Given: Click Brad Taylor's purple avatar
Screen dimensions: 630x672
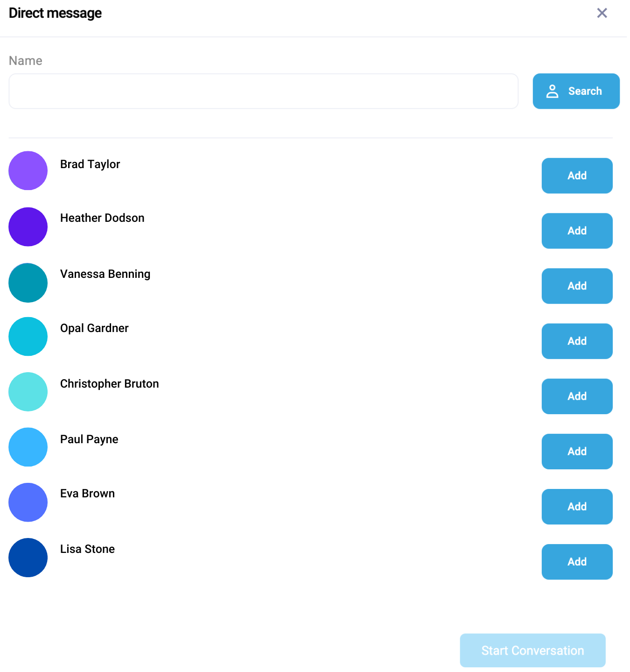Looking at the screenshot, I should (x=28, y=170).
